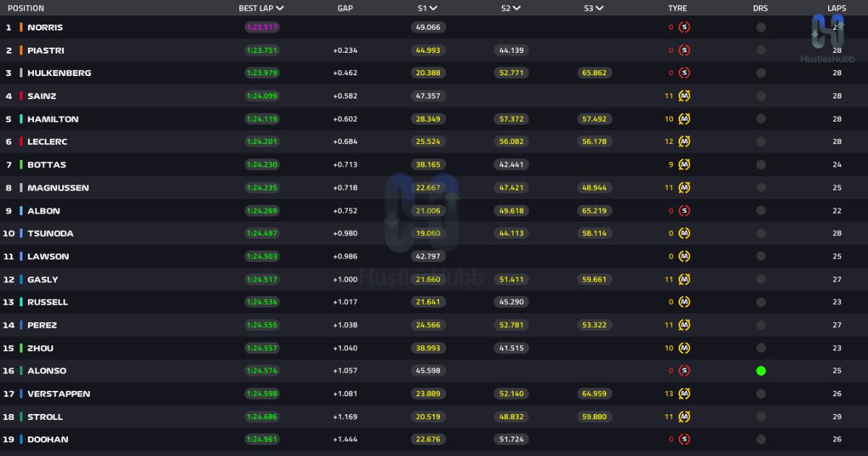Click the orange team color bar beside NORRIS
This screenshot has height=456, width=868.
click(21, 28)
